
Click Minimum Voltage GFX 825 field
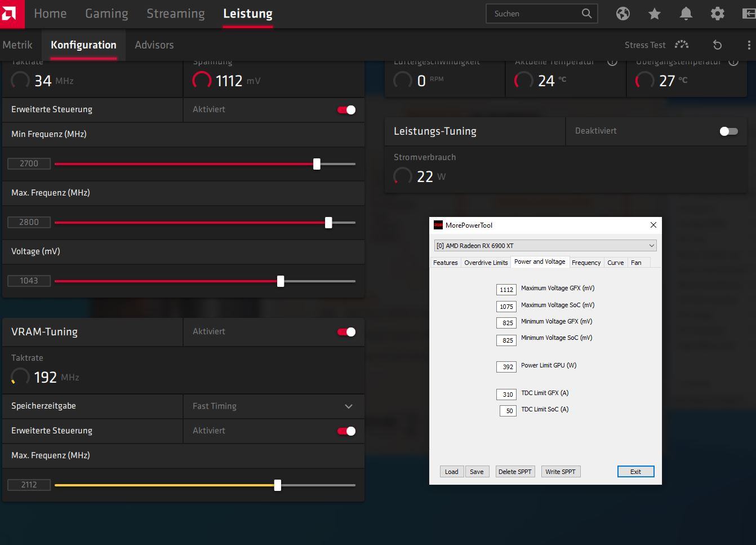pos(506,323)
